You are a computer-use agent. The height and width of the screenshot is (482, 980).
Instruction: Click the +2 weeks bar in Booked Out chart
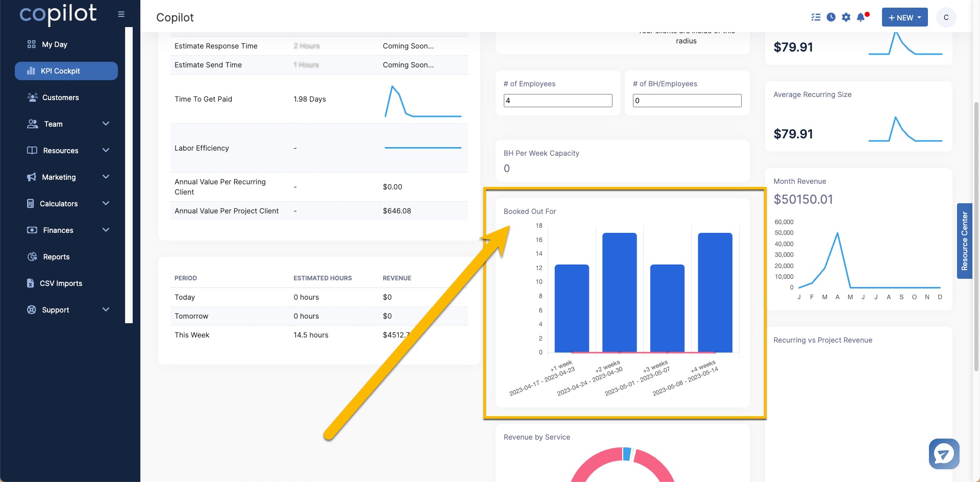tap(620, 293)
